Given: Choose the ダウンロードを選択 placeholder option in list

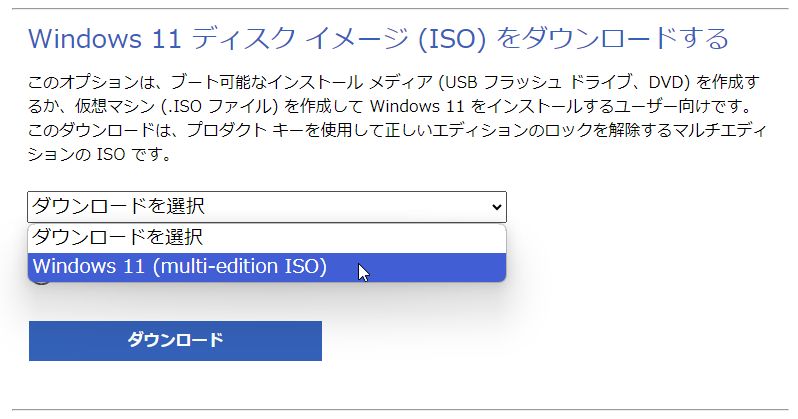Looking at the screenshot, I should 118,238.
